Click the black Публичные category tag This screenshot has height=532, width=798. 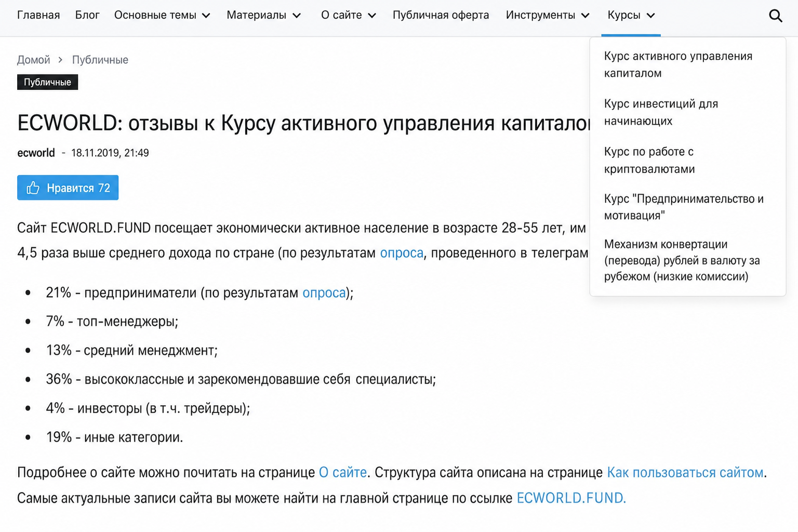pos(47,82)
